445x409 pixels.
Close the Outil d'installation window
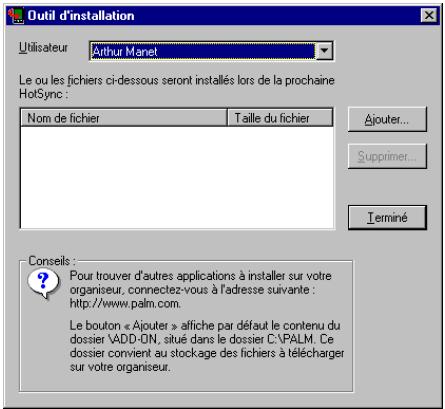pos(429,15)
